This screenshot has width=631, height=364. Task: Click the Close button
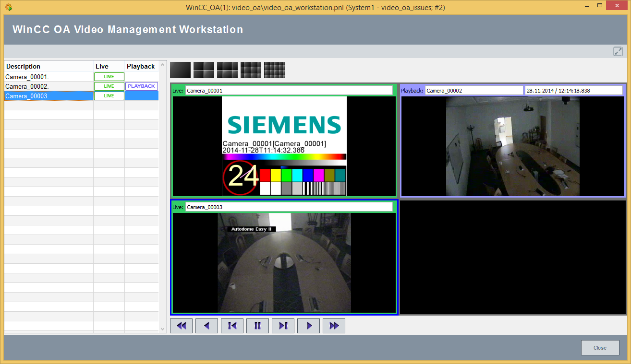600,348
